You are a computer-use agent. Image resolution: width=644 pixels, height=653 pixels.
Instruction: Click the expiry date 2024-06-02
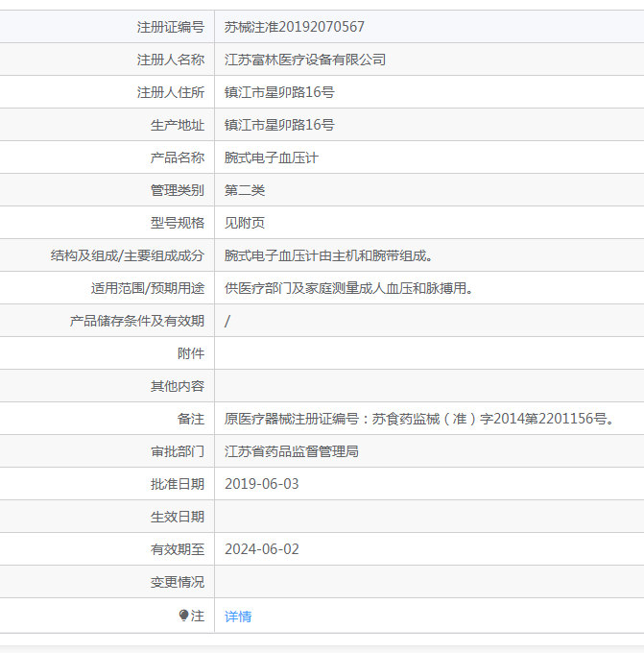(262, 549)
